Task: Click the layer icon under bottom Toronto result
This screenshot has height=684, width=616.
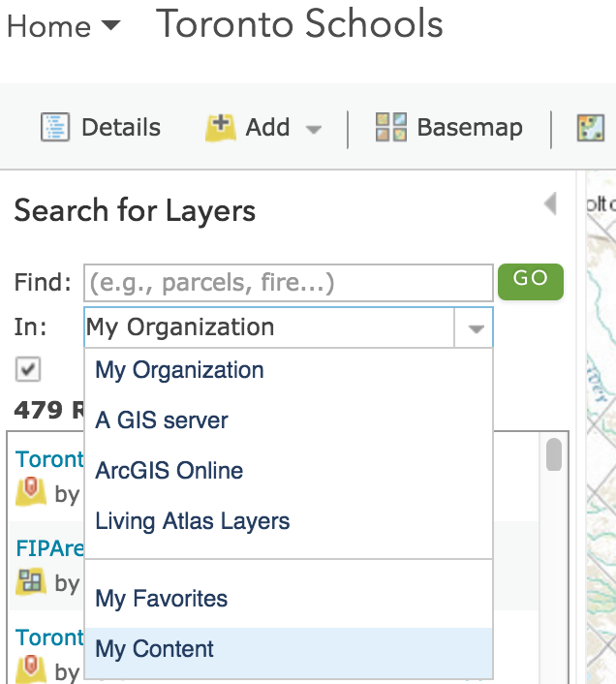Action: 31,669
